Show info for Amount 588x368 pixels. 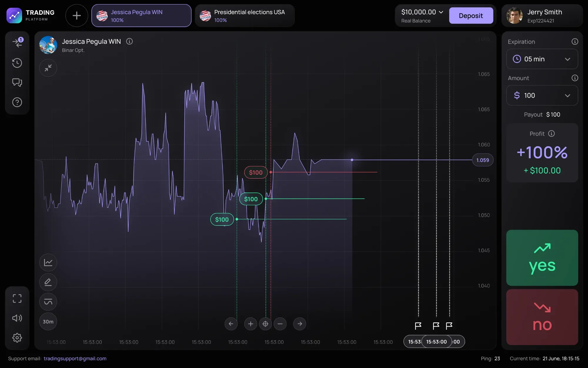(574, 78)
